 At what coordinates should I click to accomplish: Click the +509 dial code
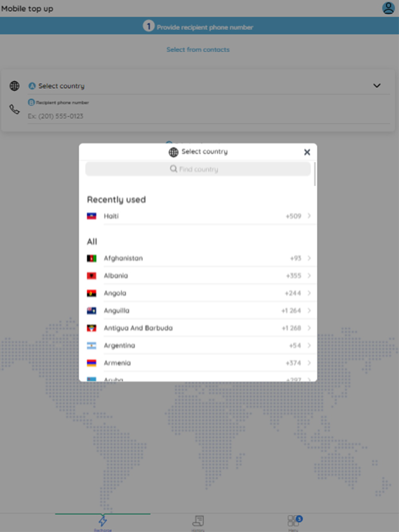click(x=293, y=216)
